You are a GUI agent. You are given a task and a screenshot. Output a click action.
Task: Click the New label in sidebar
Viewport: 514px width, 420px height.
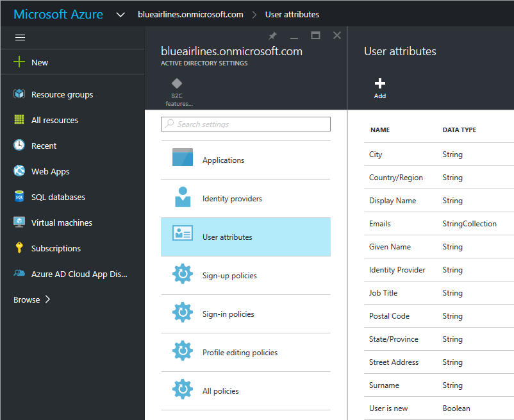click(x=40, y=62)
